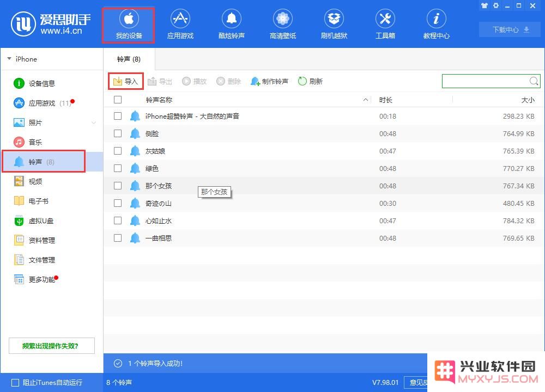Click version label V7.98.01
The image size is (545, 392).
click(385, 382)
